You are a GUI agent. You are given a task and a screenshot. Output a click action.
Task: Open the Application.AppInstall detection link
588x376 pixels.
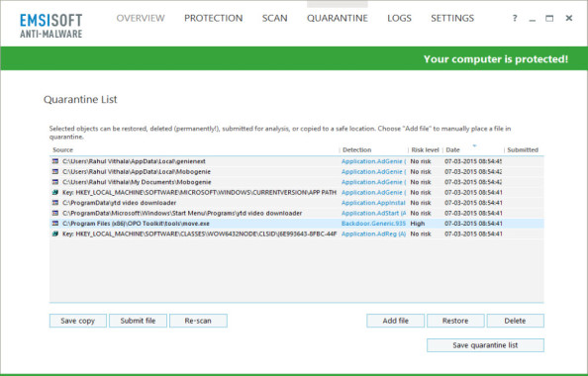pyautogui.click(x=373, y=203)
